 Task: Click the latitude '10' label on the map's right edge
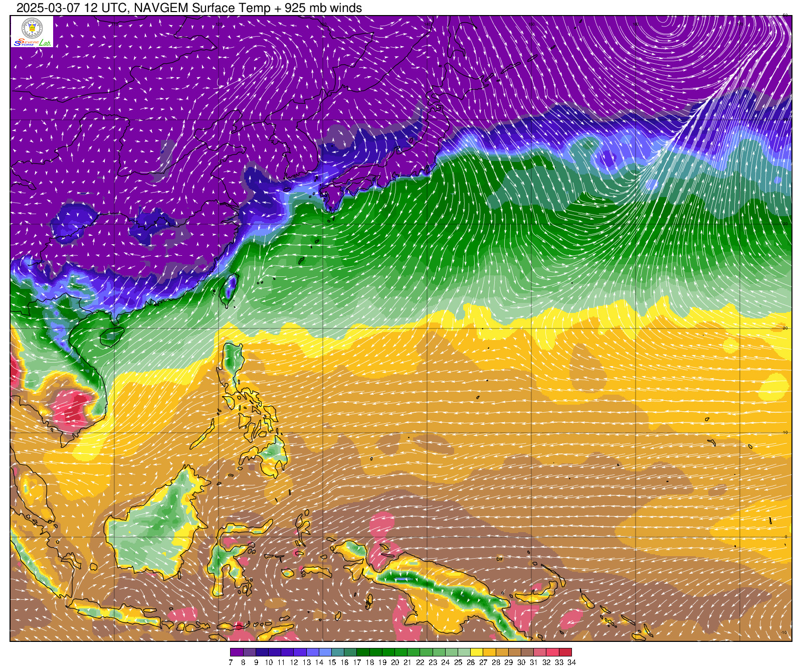click(x=785, y=432)
